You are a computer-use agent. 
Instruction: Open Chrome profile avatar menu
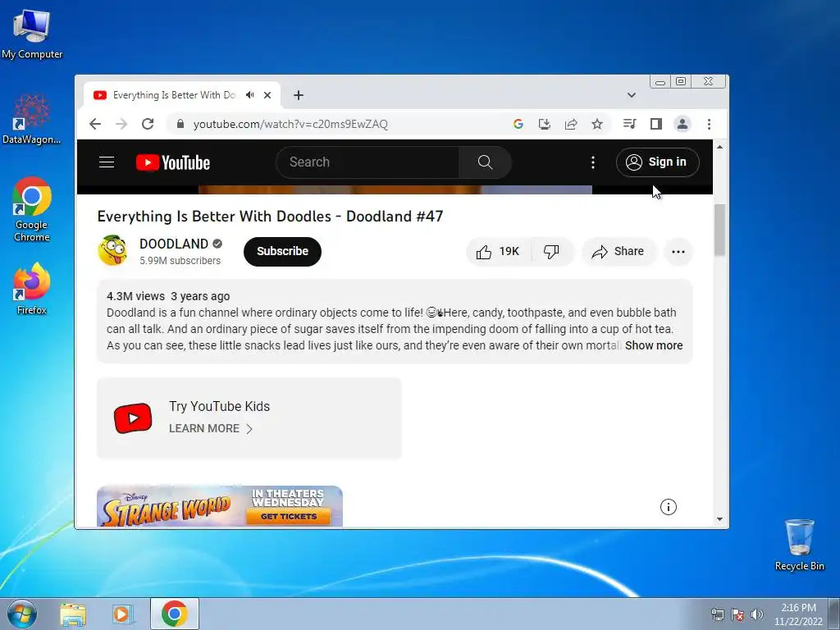coord(682,125)
